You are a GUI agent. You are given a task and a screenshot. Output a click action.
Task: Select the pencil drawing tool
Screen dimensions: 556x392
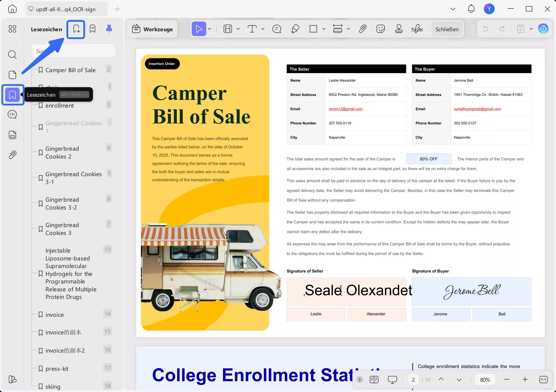click(x=295, y=29)
